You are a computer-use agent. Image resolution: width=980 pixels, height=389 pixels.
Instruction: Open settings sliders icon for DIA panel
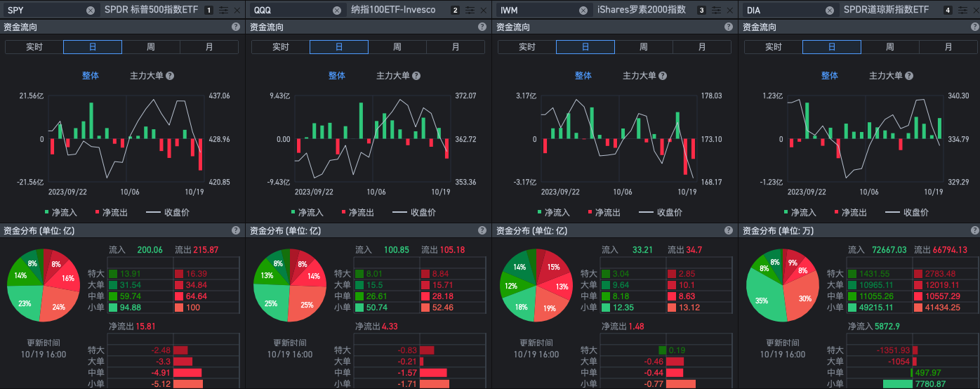point(962,10)
